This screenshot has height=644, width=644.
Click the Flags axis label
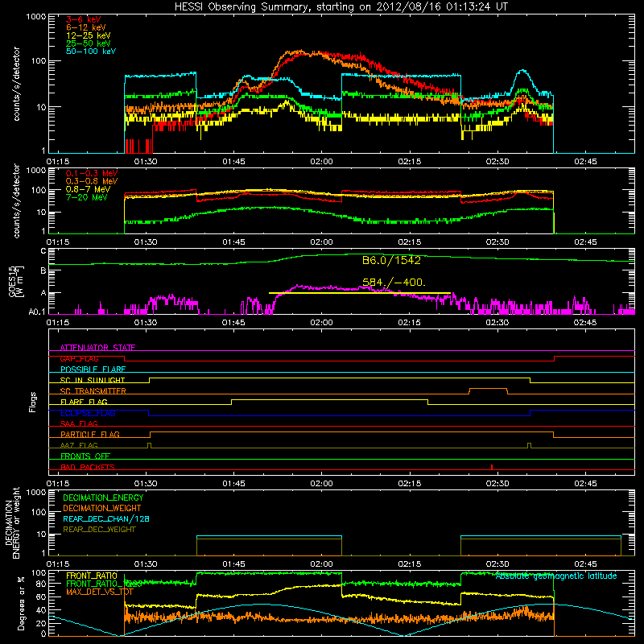click(x=32, y=402)
